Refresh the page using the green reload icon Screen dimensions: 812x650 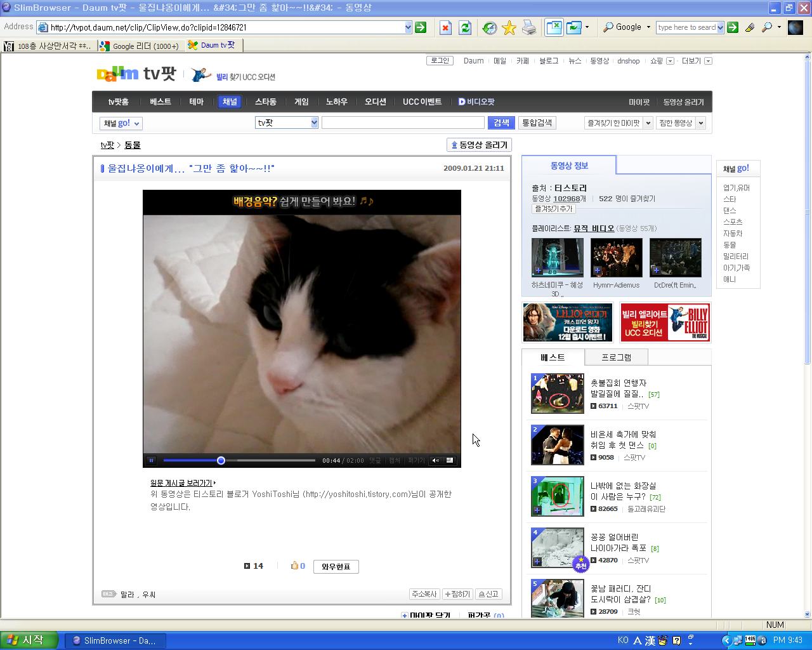tap(465, 27)
